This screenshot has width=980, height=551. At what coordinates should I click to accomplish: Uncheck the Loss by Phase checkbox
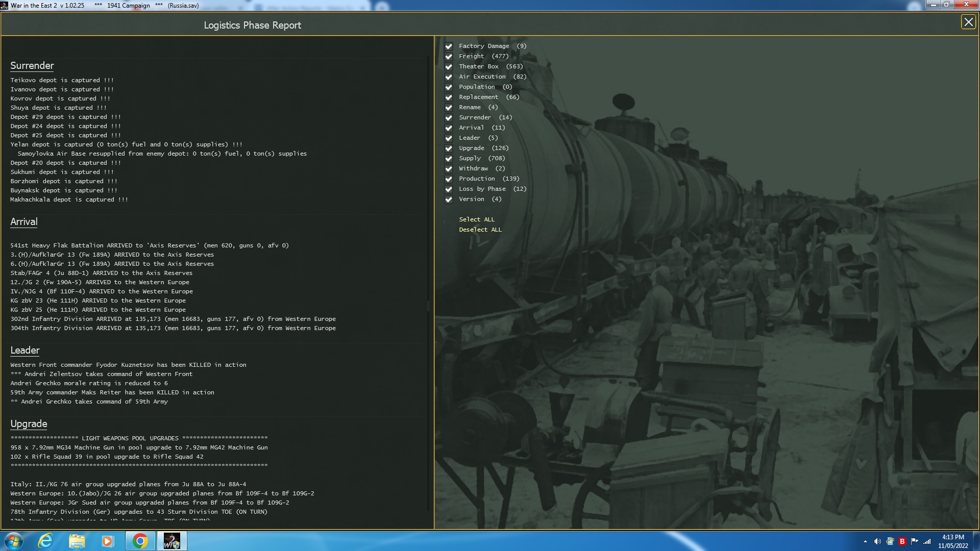click(x=449, y=189)
